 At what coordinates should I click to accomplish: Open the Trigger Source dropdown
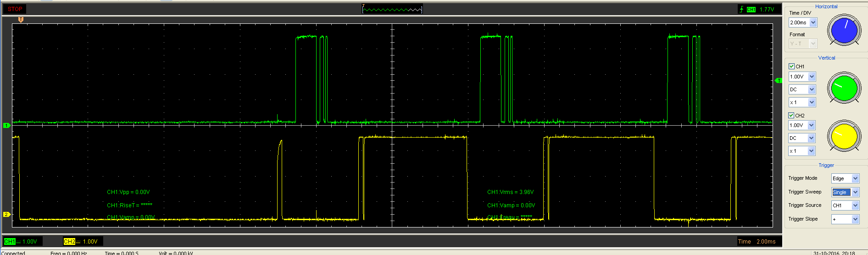855,205
